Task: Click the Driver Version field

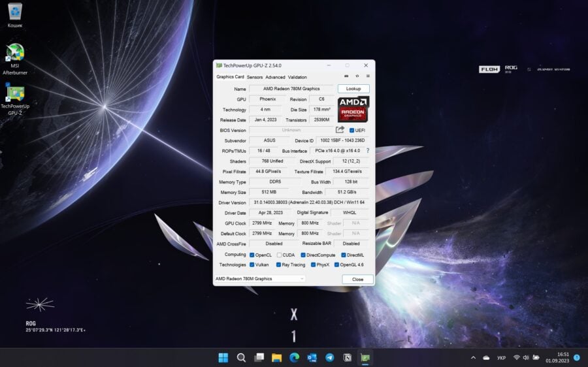Action: (x=309, y=202)
